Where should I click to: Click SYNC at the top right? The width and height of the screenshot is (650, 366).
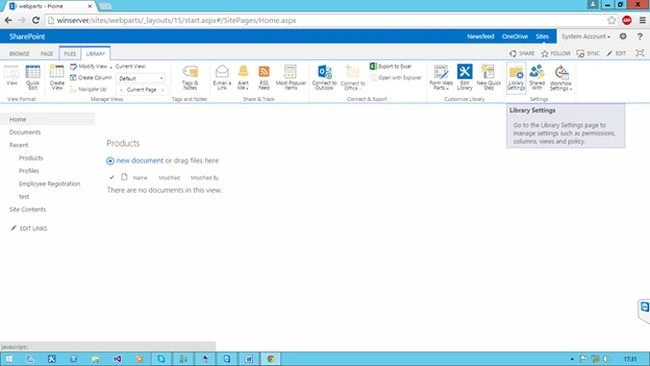coord(588,53)
